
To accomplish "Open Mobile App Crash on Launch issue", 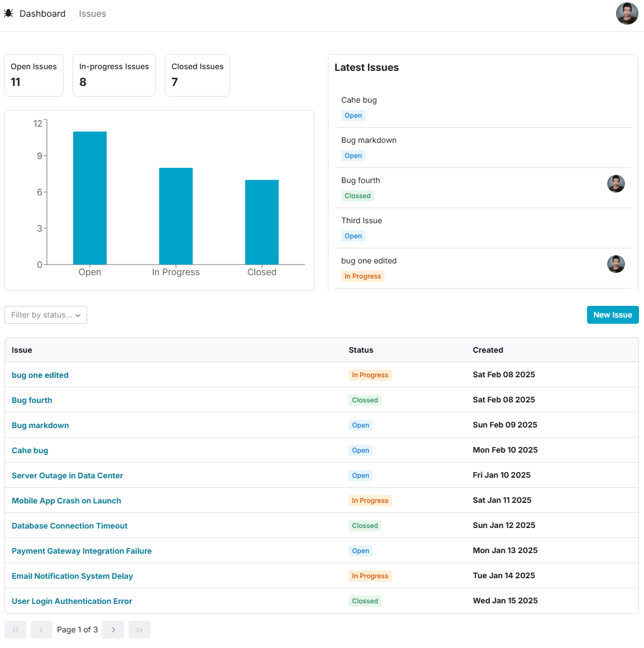I will (x=66, y=501).
